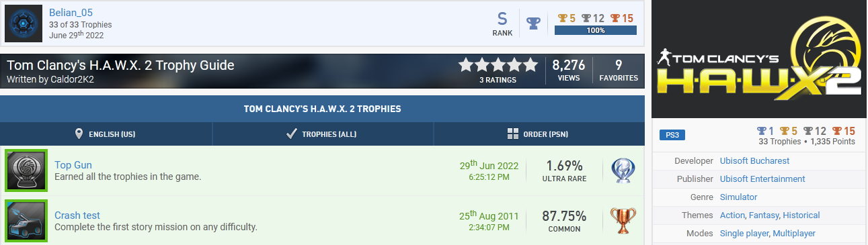The image size is (868, 245).
Task: Click the PS3 platform tag
Action: [x=672, y=135]
